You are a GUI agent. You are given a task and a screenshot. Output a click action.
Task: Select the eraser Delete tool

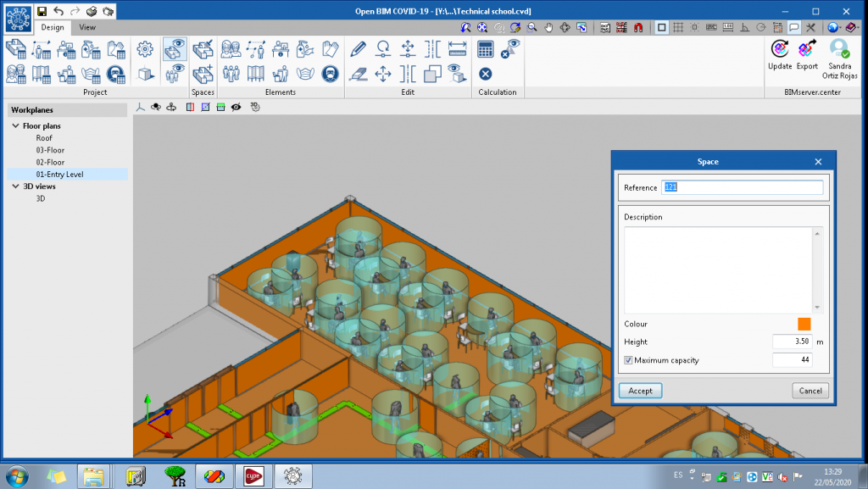coord(359,74)
